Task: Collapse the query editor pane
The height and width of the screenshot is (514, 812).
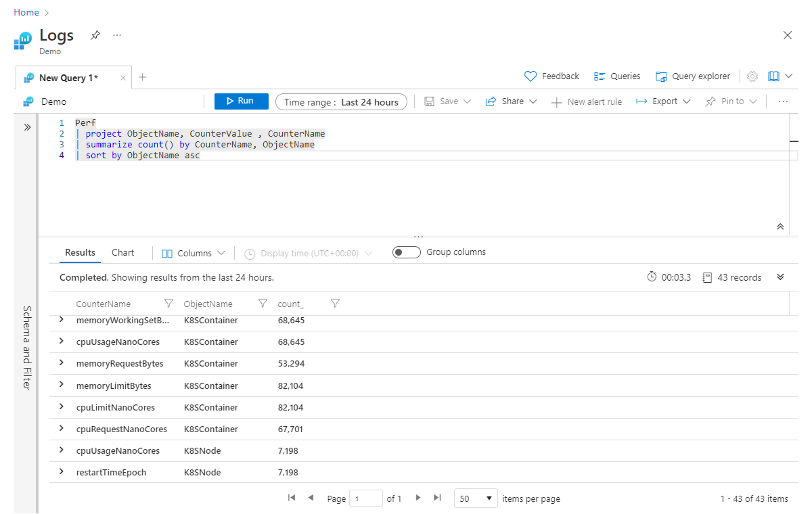Action: pos(780,227)
